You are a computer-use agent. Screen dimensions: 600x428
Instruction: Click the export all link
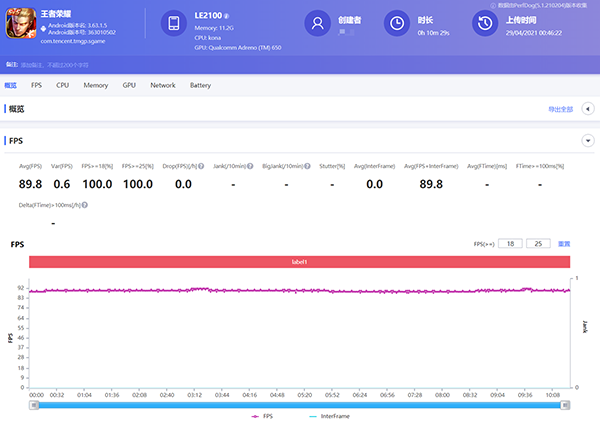(560, 109)
